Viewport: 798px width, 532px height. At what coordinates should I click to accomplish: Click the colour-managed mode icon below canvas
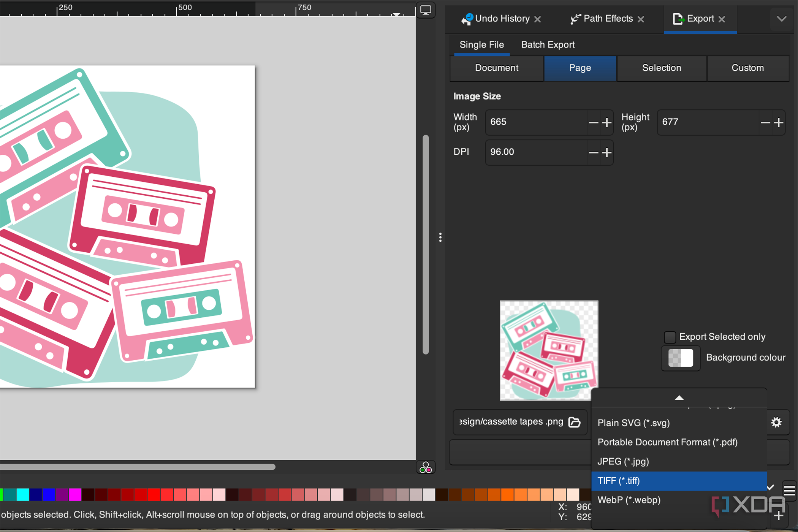coord(426,467)
